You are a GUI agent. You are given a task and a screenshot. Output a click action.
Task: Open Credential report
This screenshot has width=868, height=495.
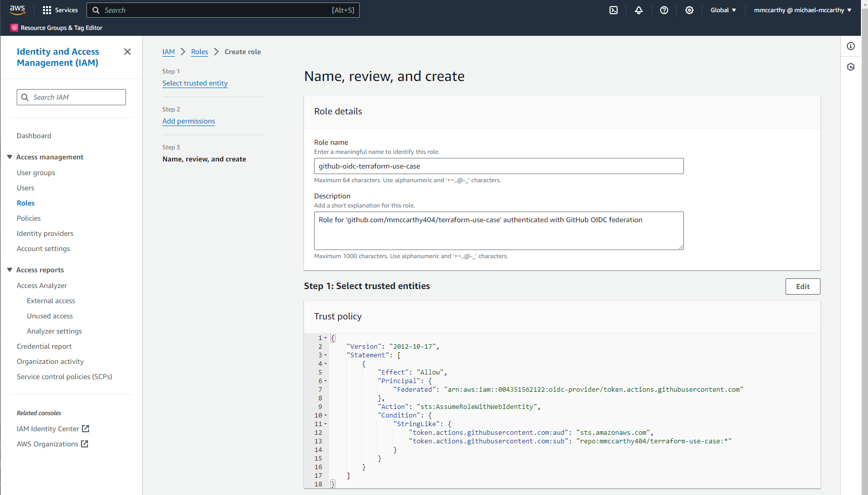45,346
